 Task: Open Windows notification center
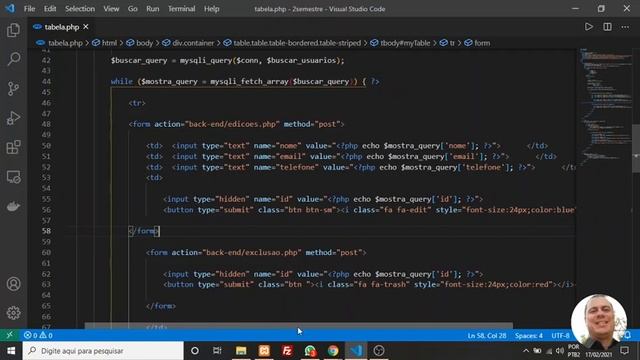tap(624, 351)
